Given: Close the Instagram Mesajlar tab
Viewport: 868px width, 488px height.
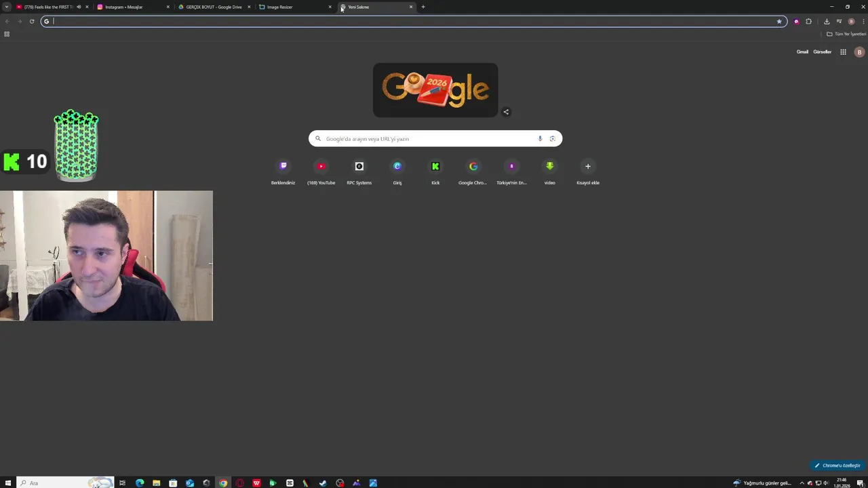Looking at the screenshot, I should click(168, 7).
